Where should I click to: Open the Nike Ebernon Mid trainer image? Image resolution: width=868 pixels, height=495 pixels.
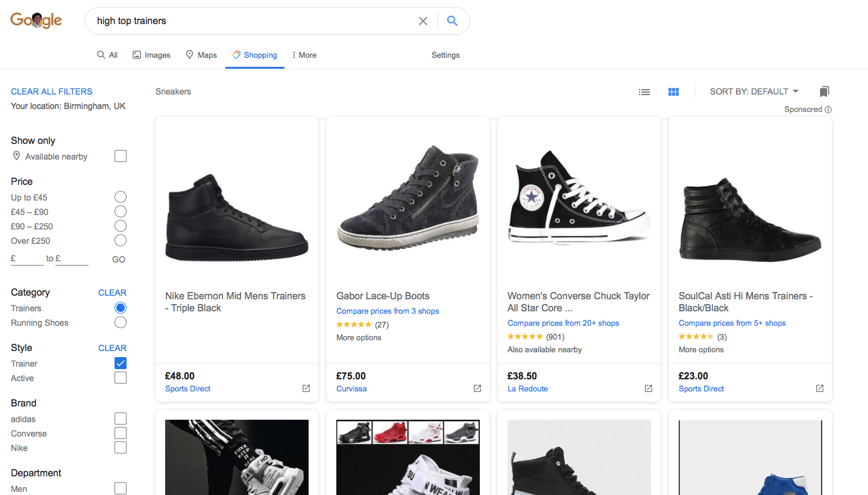pos(237,218)
